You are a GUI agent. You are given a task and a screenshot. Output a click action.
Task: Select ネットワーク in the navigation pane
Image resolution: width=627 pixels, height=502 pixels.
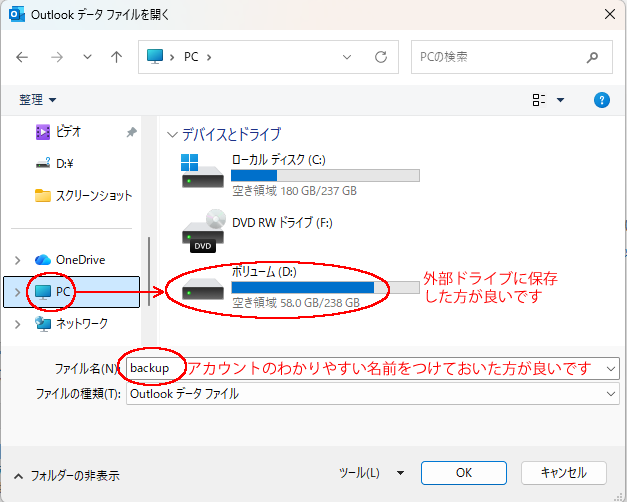[x=71, y=324]
